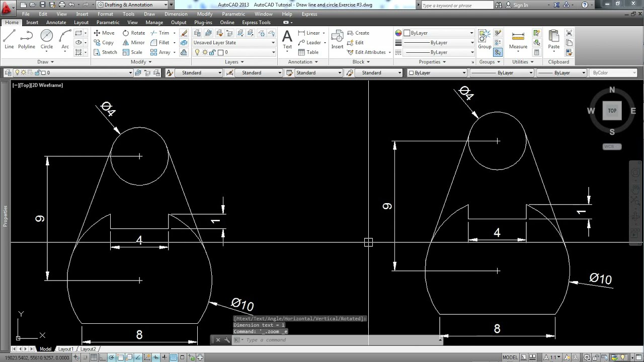The height and width of the screenshot is (362, 644).
Task: Click the WCS button below the ViewCube
Action: pos(612,147)
